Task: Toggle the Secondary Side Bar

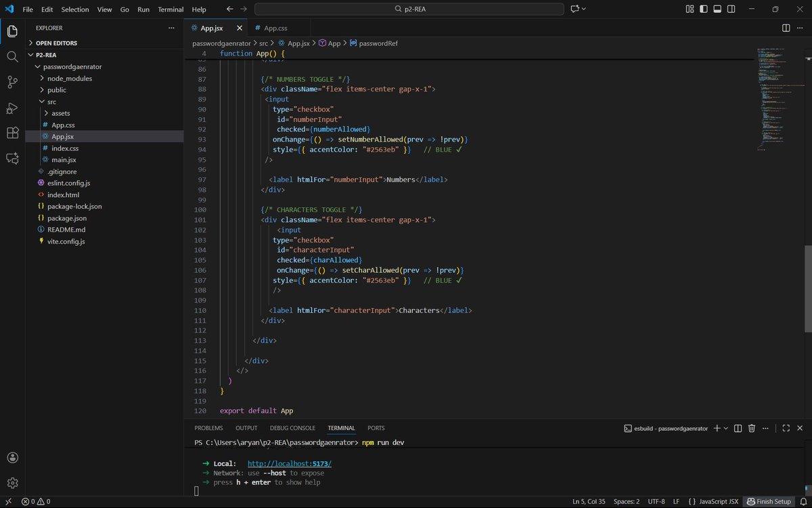Action: [x=731, y=9]
